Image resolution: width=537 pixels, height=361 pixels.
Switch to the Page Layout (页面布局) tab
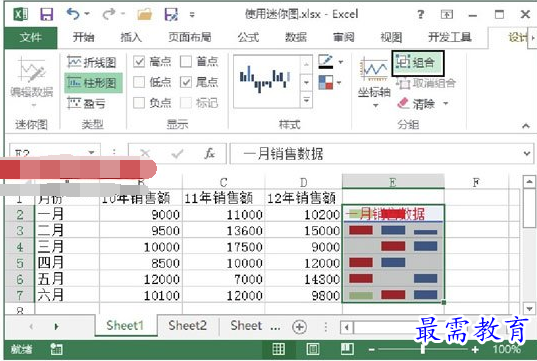point(190,37)
